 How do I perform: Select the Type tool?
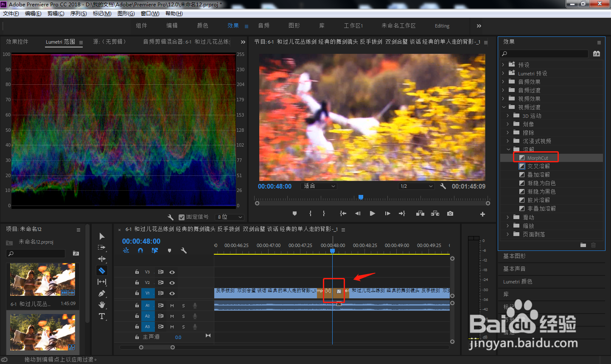(x=102, y=316)
